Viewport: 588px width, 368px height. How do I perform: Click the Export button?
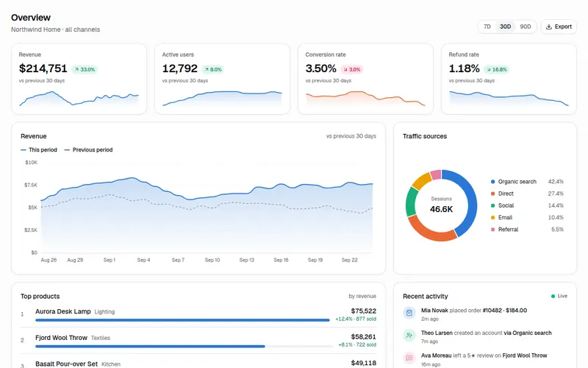(559, 26)
